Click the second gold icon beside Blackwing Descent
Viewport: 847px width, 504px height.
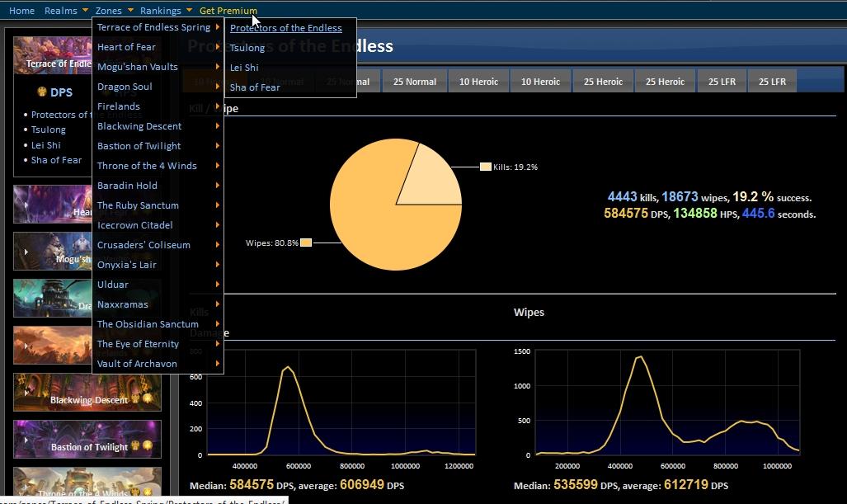(148, 398)
